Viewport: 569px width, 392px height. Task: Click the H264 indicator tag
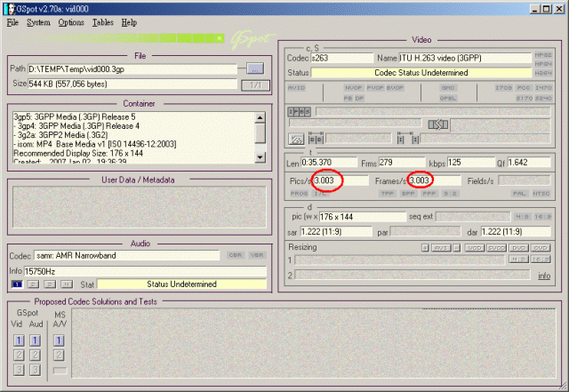(x=543, y=73)
